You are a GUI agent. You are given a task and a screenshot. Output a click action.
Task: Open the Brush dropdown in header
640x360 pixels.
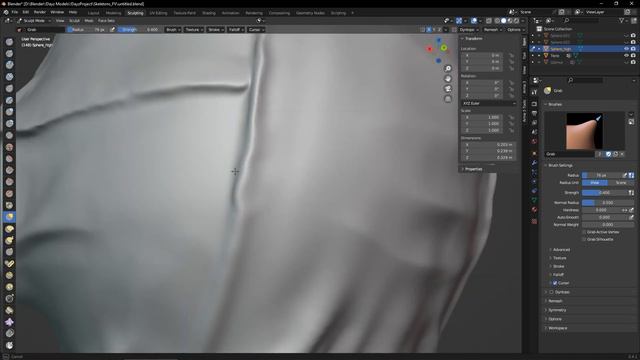[173, 29]
